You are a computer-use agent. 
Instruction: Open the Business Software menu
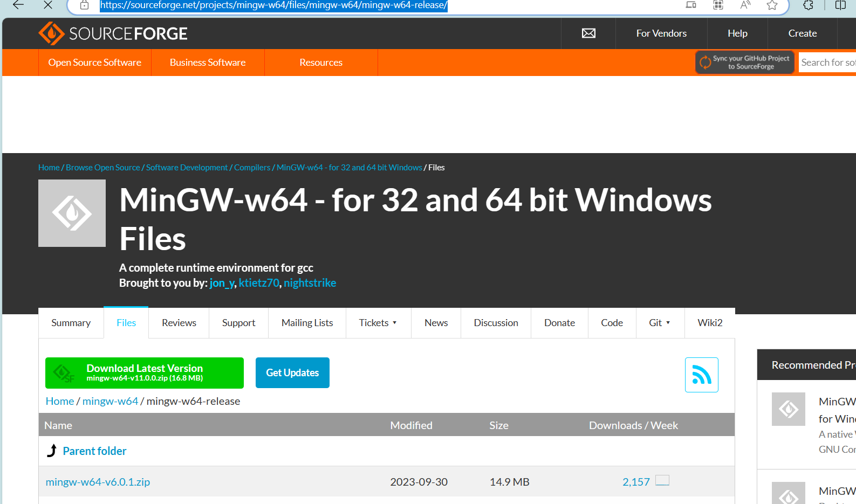click(208, 63)
